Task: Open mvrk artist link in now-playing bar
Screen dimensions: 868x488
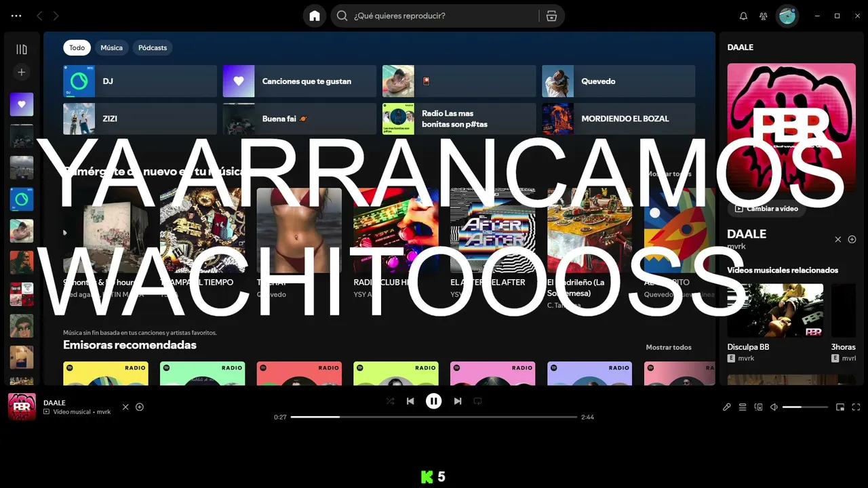Action: [x=104, y=412]
